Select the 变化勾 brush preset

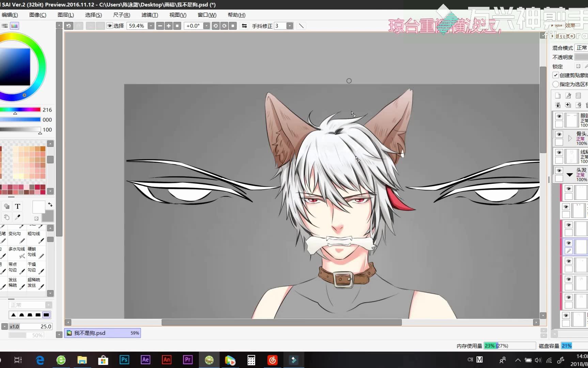pyautogui.click(x=17, y=237)
